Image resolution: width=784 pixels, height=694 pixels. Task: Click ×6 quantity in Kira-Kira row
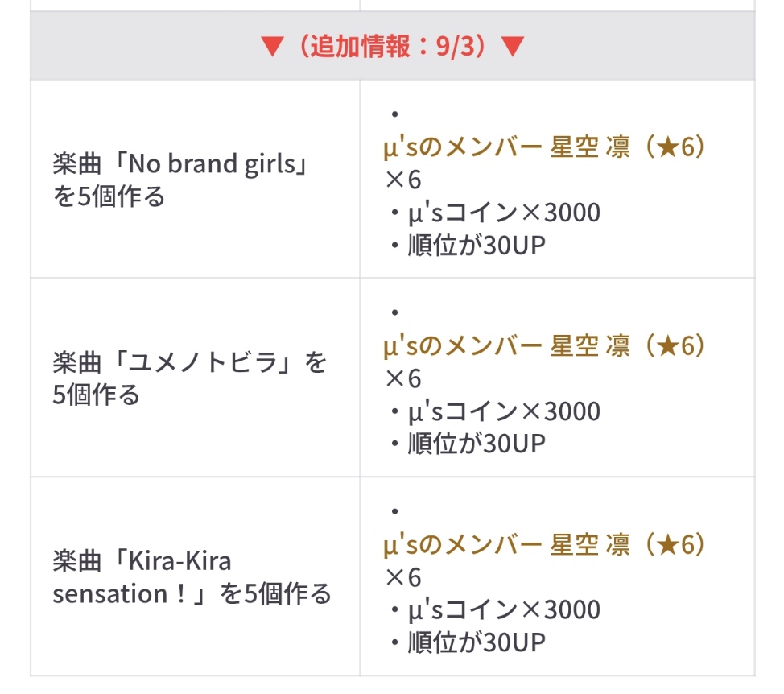tap(403, 577)
